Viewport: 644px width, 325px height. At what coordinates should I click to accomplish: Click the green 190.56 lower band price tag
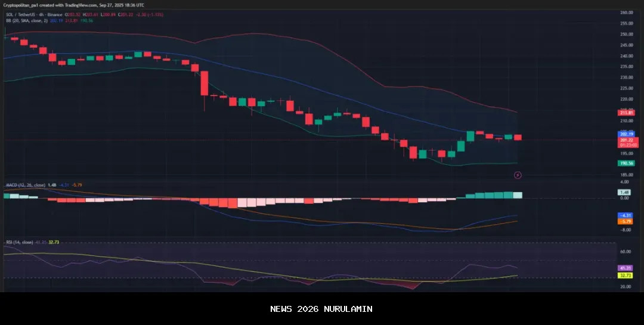[626, 163]
